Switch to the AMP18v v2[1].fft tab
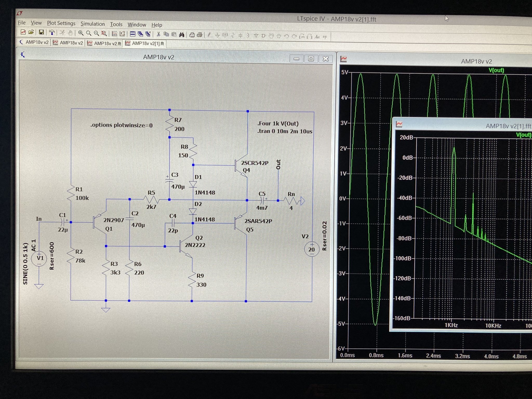Viewport: 532px width, 399px height. click(145, 43)
